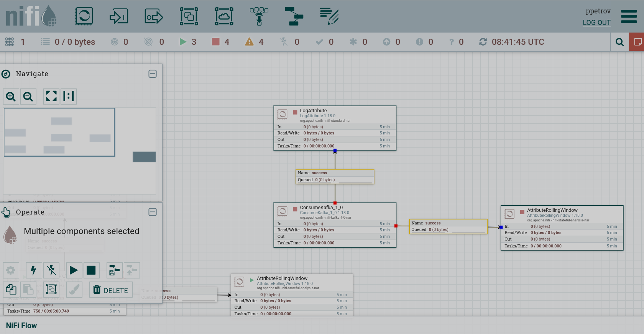Open the bulletin board icon
Viewport: 644px width, 334px height.
point(637,42)
